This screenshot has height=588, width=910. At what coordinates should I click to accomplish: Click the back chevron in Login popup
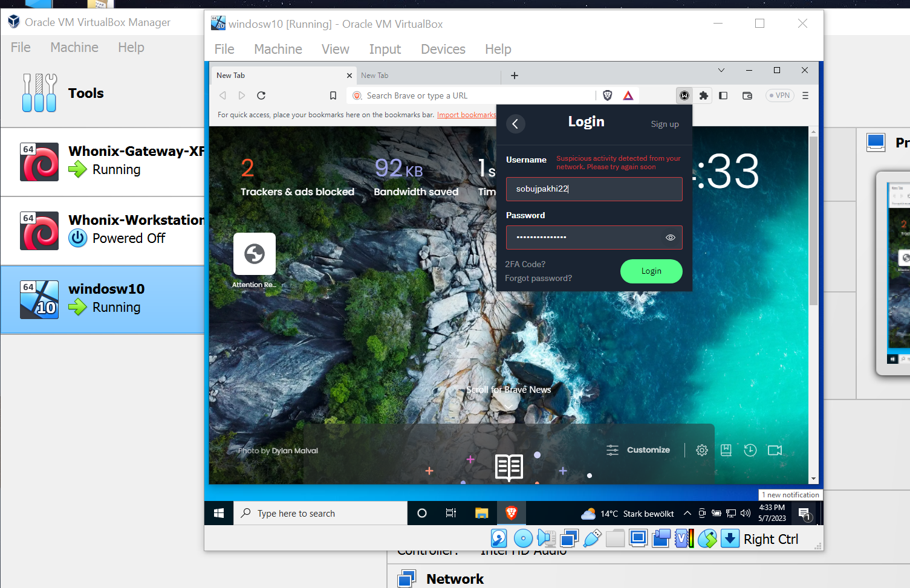coord(515,124)
